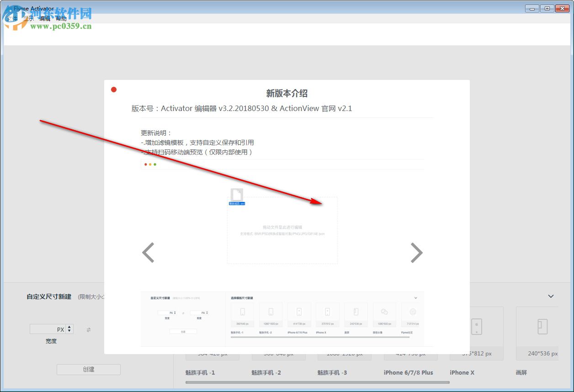Select the 魅族手机-1 phone template icon

point(213,327)
